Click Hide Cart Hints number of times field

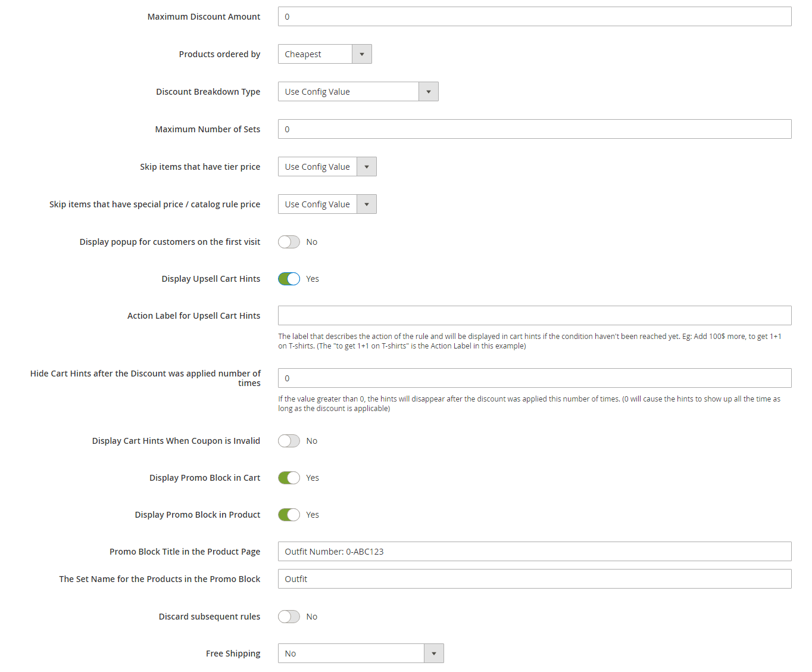pyautogui.click(x=535, y=378)
